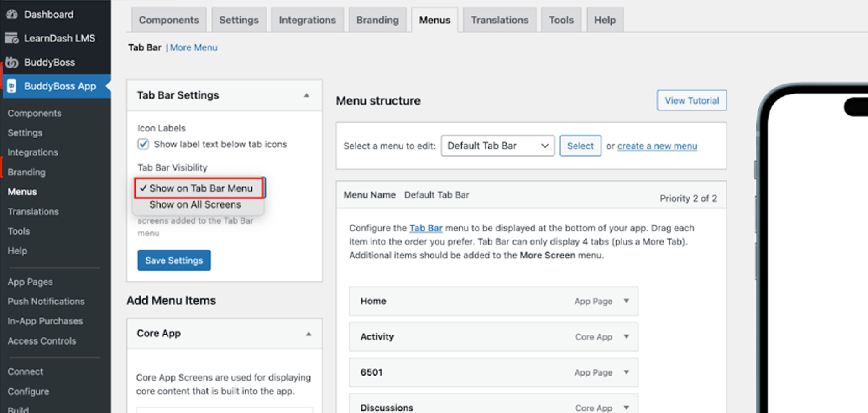
Task: Collapse the Core App panel
Action: 309,334
